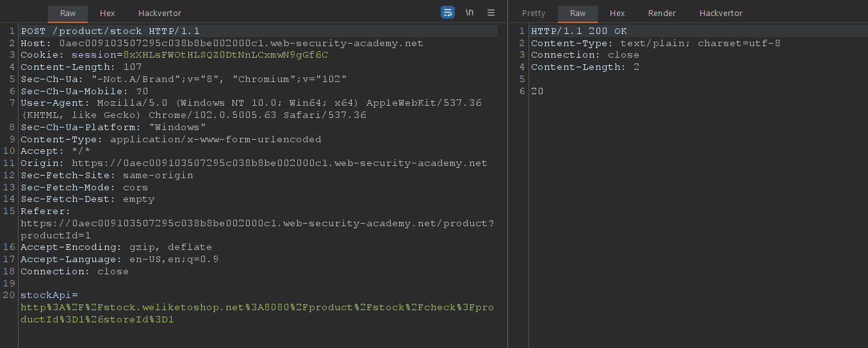Toggle the word wrap icon in request
This screenshot has width=868, height=348.
(447, 13)
